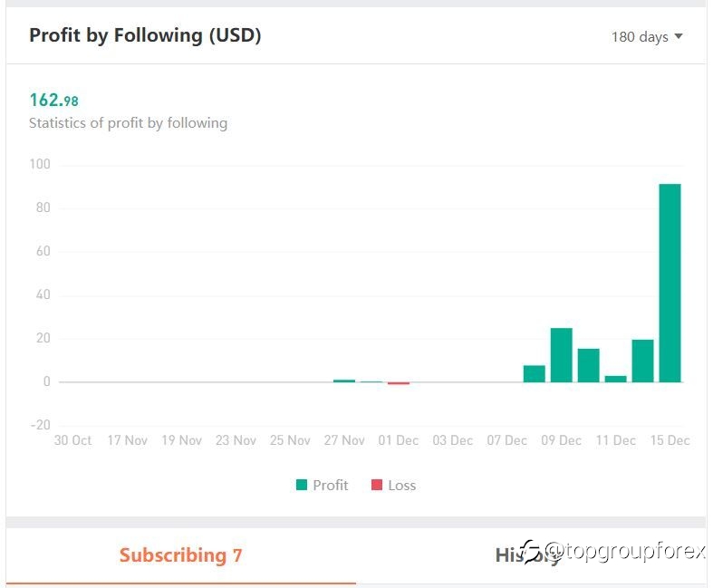Select the profit bar just before 09 Dec
Viewport: 713px width, 588px height.
click(535, 374)
